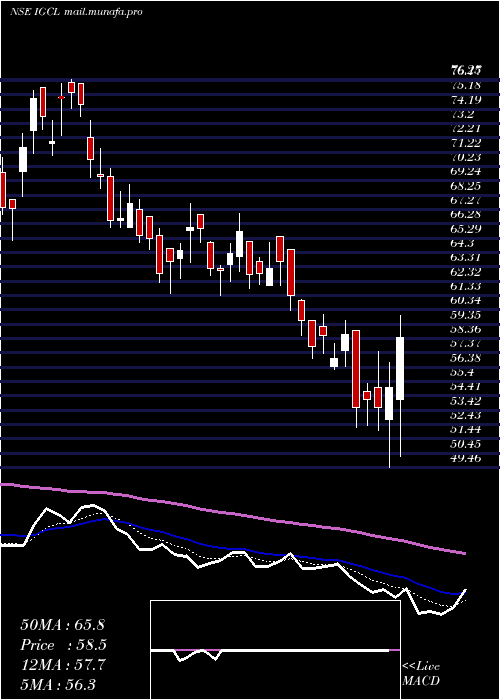The image size is (500, 700).
Task: Click the 59.35 price axis label
Action: click(x=467, y=315)
